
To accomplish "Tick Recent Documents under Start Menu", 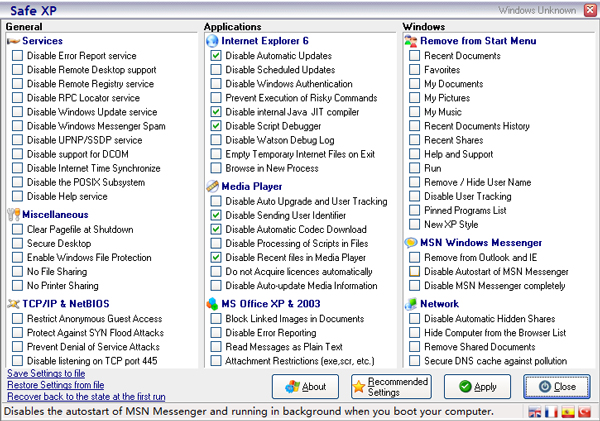I will click(x=414, y=56).
